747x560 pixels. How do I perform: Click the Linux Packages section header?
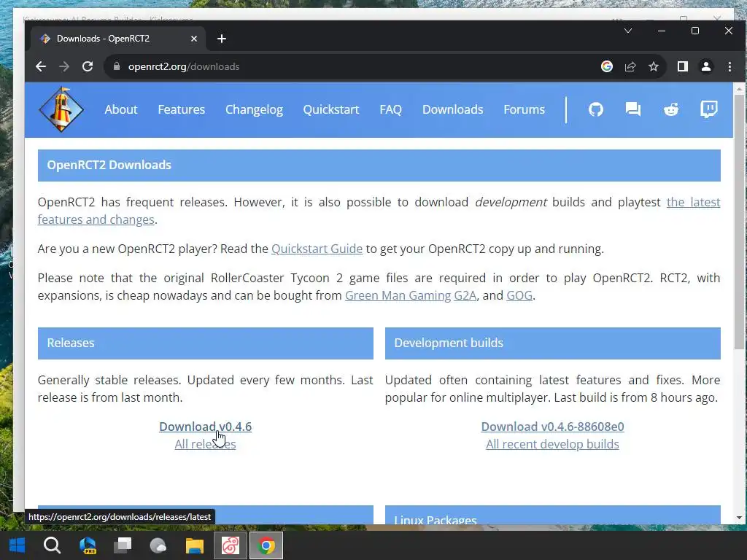[553, 516]
